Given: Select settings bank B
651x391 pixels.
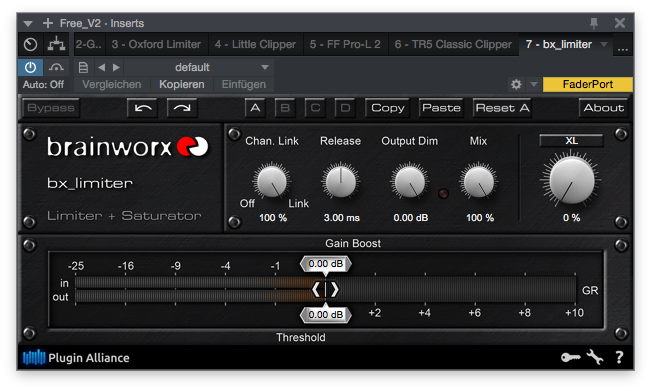Looking at the screenshot, I should click(x=285, y=108).
